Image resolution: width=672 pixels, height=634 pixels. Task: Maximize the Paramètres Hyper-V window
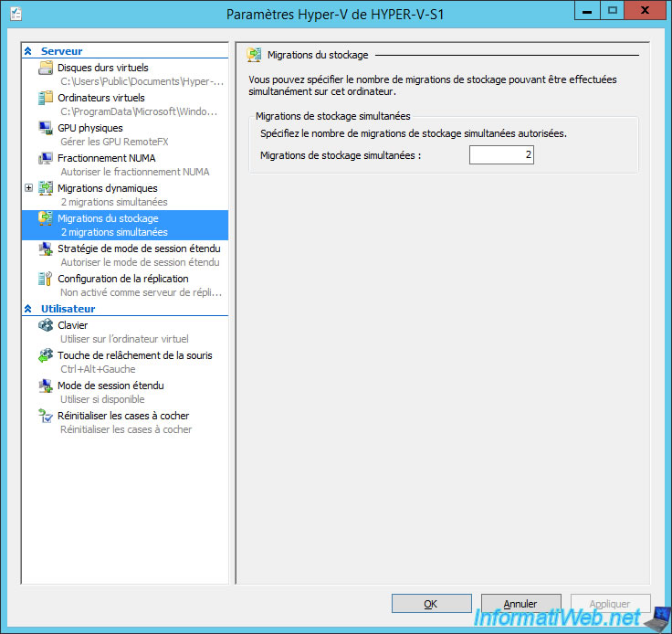coord(612,10)
